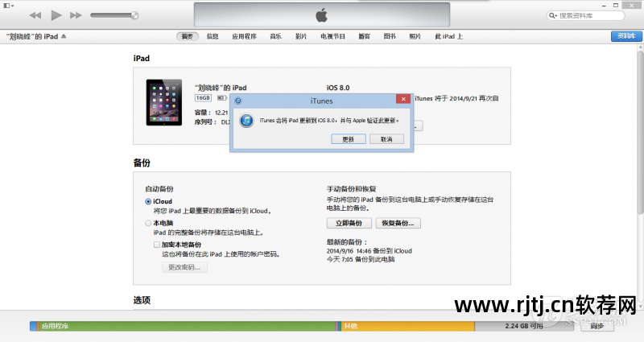Start playback with the play button

coord(56,15)
